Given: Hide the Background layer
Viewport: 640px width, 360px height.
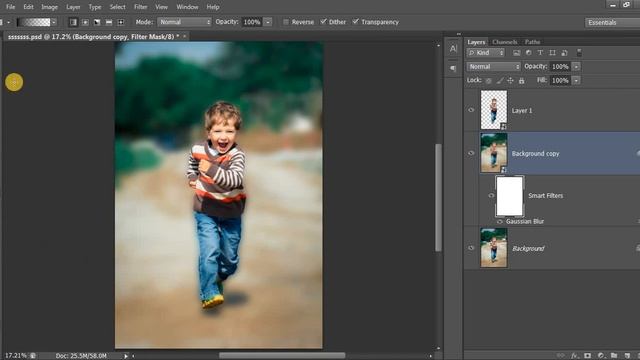Looking at the screenshot, I should pos(471,248).
